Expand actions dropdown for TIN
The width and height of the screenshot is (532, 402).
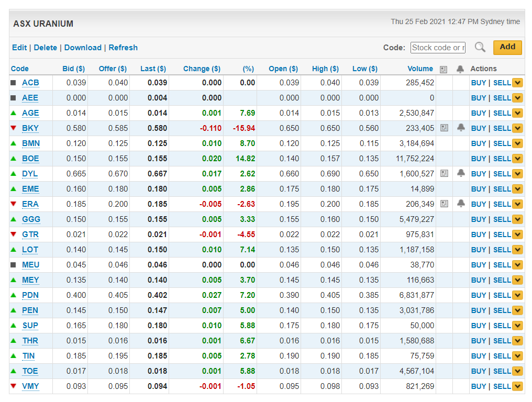click(x=517, y=356)
